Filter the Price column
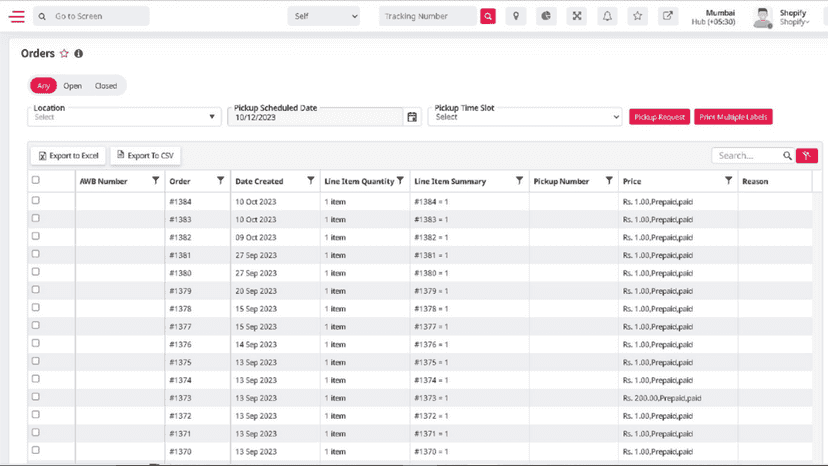Viewport: 828px width, 466px height. point(728,181)
